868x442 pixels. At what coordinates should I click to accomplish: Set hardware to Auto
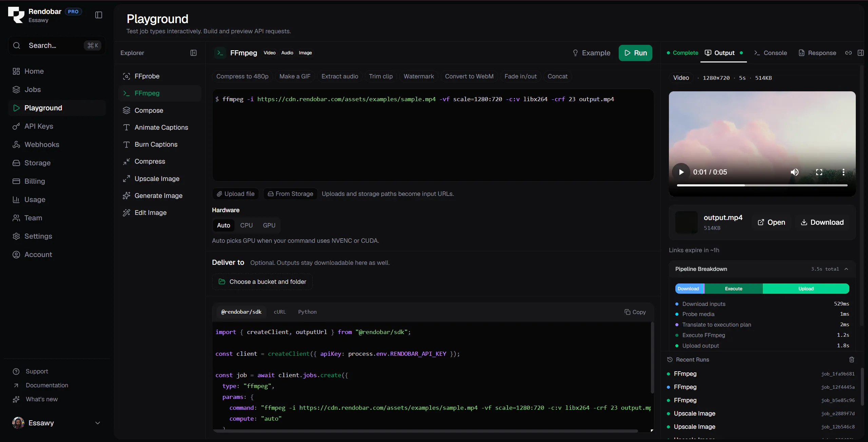(x=224, y=225)
